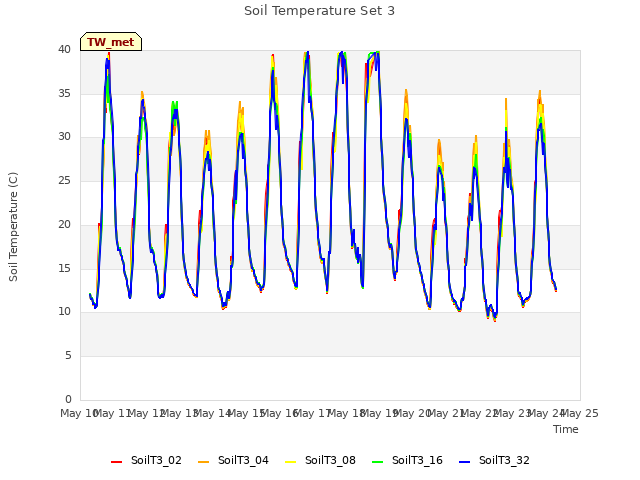640x480 pixels.
Task: Click the Time axis label
Action: click(566, 429)
